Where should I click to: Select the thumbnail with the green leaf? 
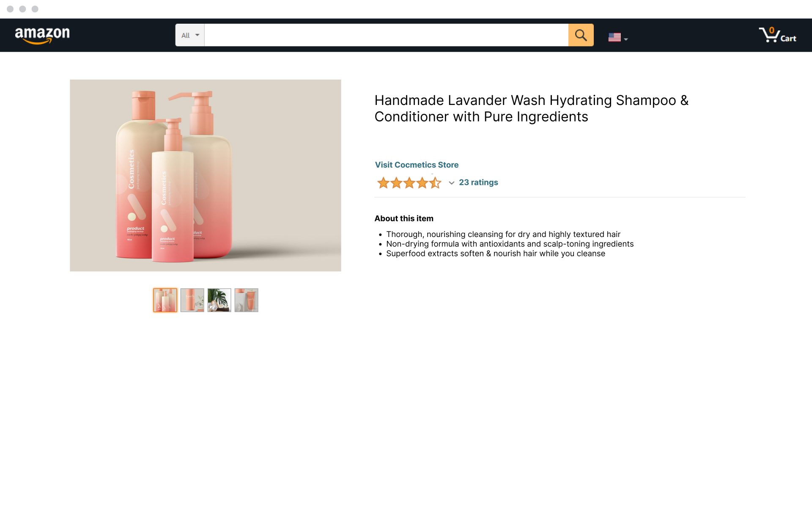tap(219, 300)
